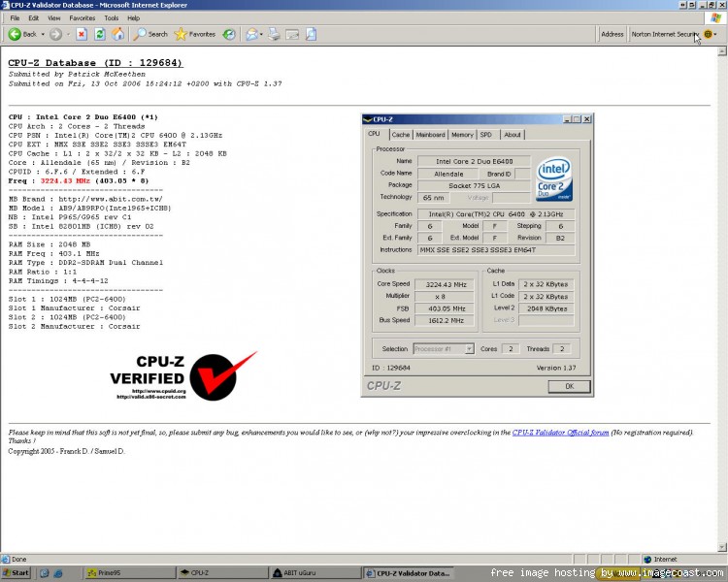Stop page loading with red X icon
Image resolution: width=728 pixels, height=582 pixels.
82,34
